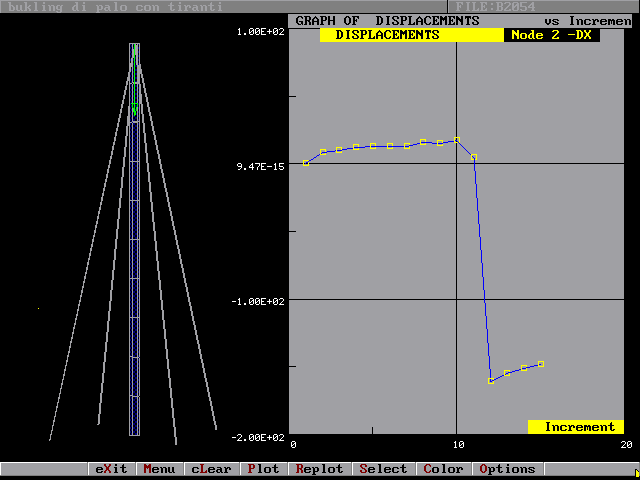The image size is (640, 480).
Task: Open the Color command
Action: 443,469
